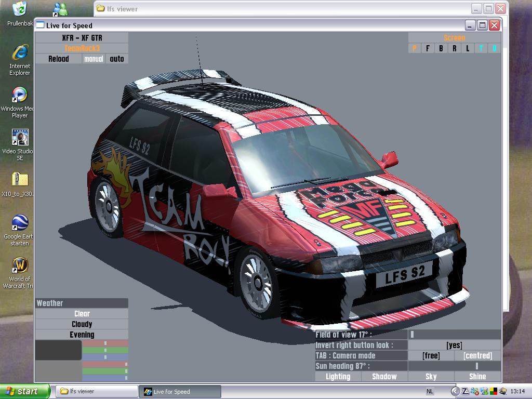Click the XFR - XF GTR car selector
This screenshot has width=532, height=399.
tap(82, 37)
